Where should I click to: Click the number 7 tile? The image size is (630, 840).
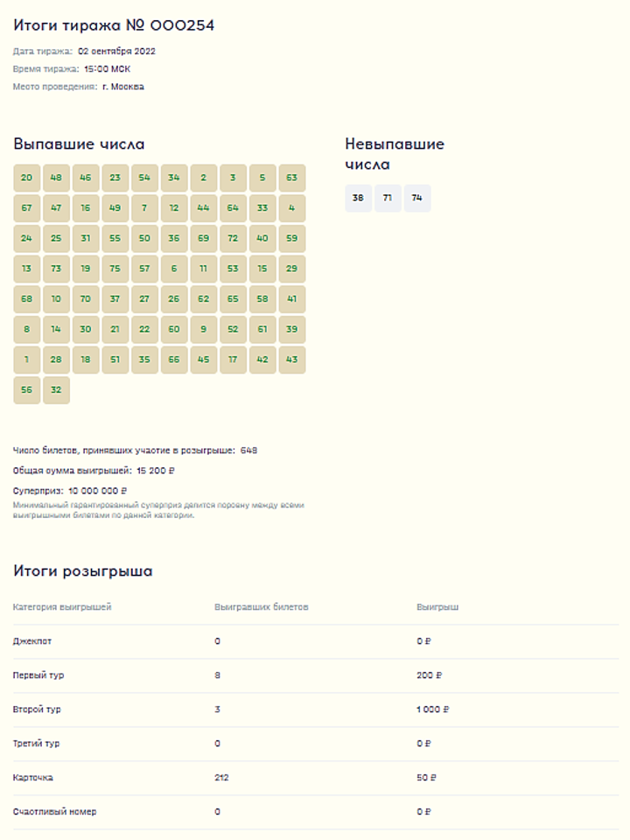pos(144,208)
